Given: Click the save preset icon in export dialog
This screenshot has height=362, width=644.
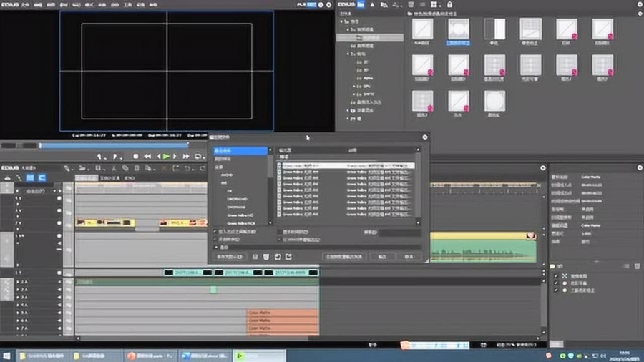Looking at the screenshot, I should tap(254, 256).
